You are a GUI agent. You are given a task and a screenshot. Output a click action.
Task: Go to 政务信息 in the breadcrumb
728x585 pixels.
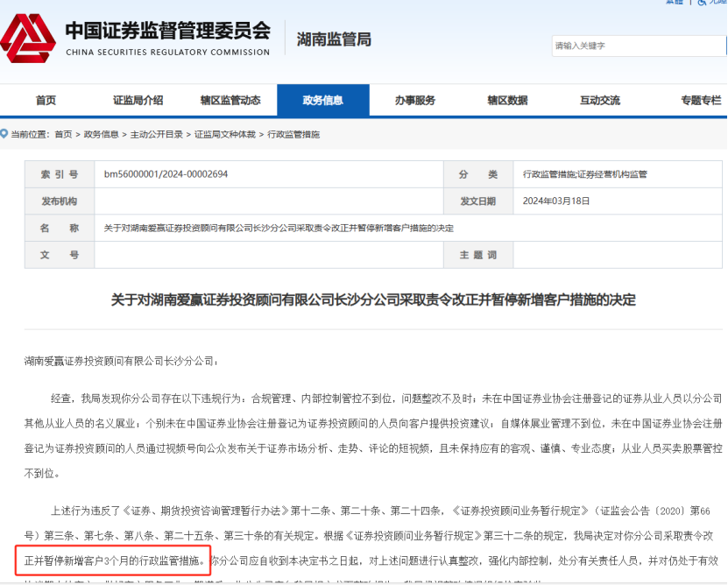pyautogui.click(x=101, y=134)
